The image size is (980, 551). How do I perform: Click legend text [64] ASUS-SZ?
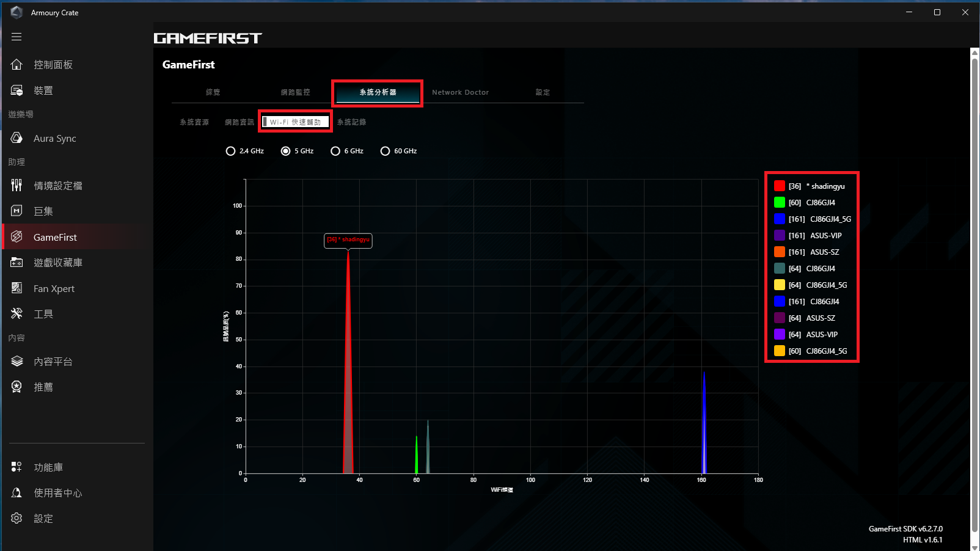(811, 318)
